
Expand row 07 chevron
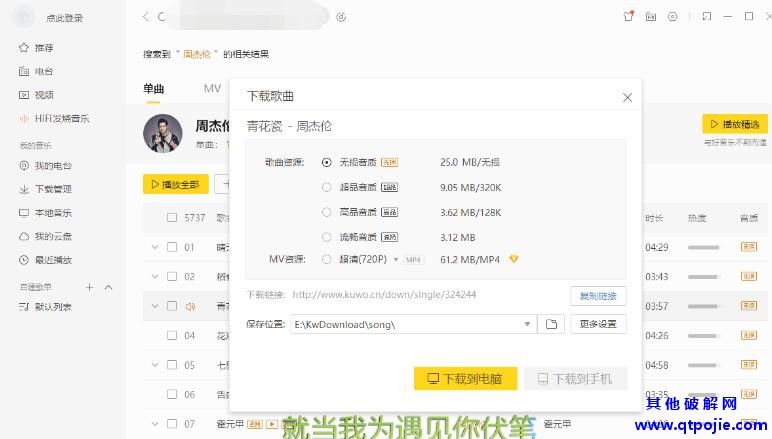pos(155,424)
